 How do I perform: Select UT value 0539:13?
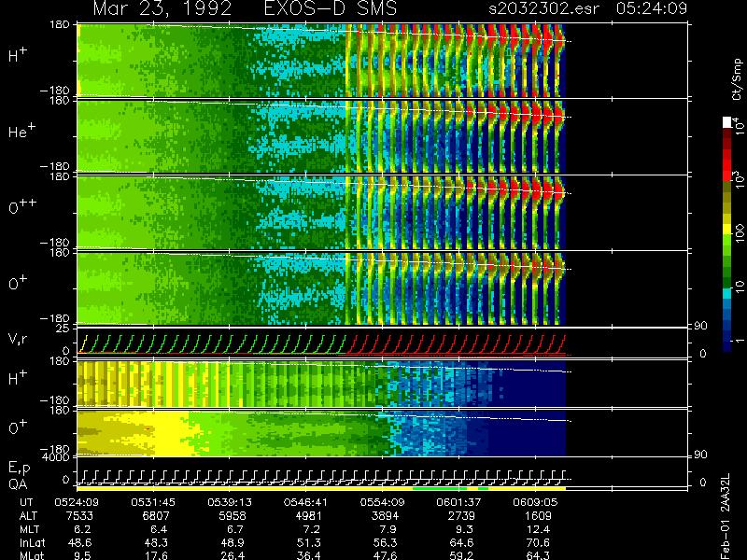point(230,502)
